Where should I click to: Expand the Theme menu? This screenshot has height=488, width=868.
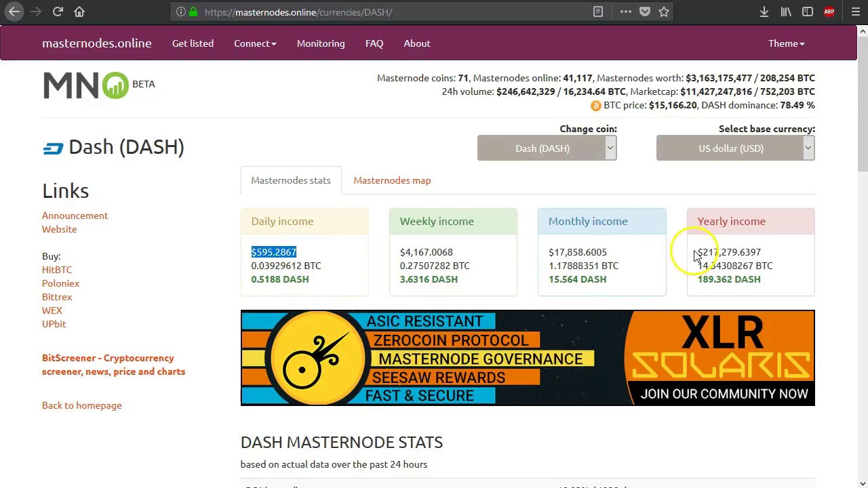(786, 43)
